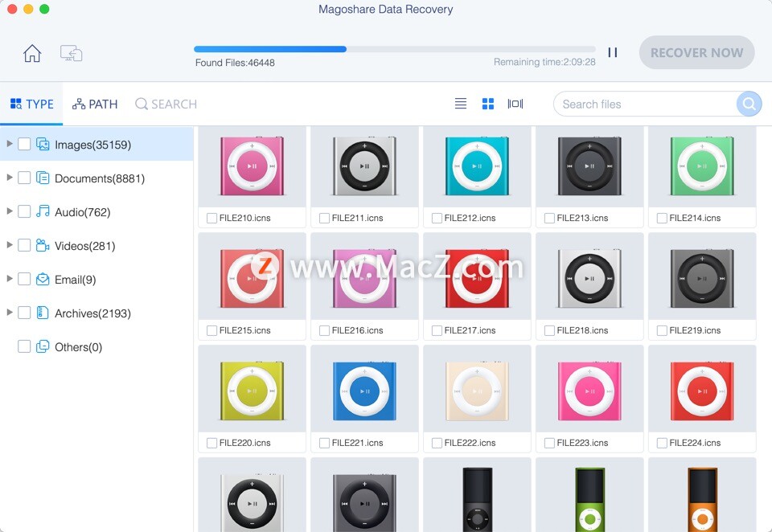Click the Email envelope icon
Image resolution: width=772 pixels, height=532 pixels.
pos(43,279)
